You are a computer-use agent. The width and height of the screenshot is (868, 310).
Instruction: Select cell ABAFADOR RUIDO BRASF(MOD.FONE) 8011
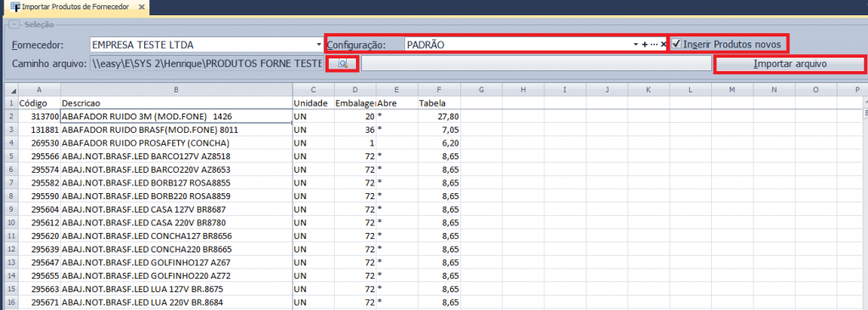176,130
